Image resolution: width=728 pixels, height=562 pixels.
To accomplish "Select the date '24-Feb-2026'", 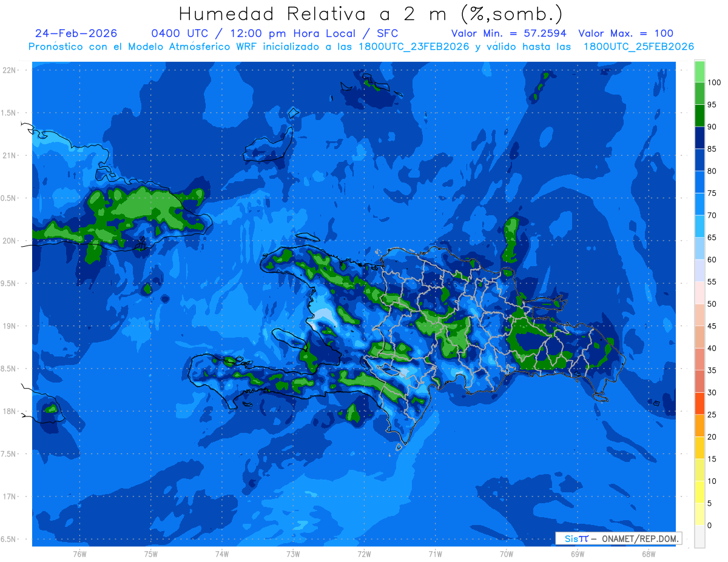I will pos(76,33).
